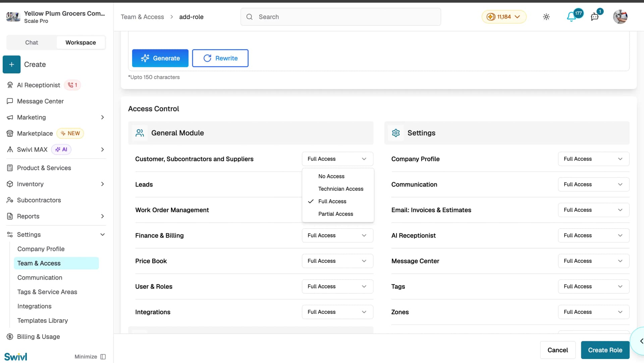Click the Cancel button

[558, 350]
